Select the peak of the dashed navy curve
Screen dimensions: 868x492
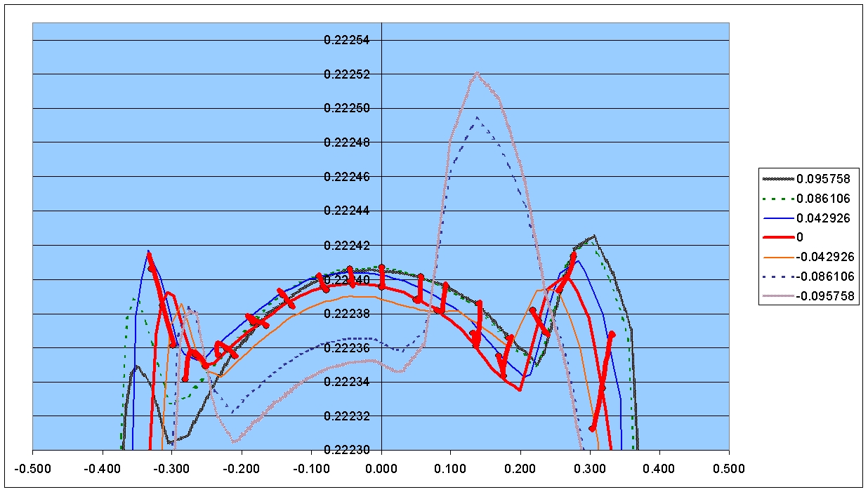(477, 117)
